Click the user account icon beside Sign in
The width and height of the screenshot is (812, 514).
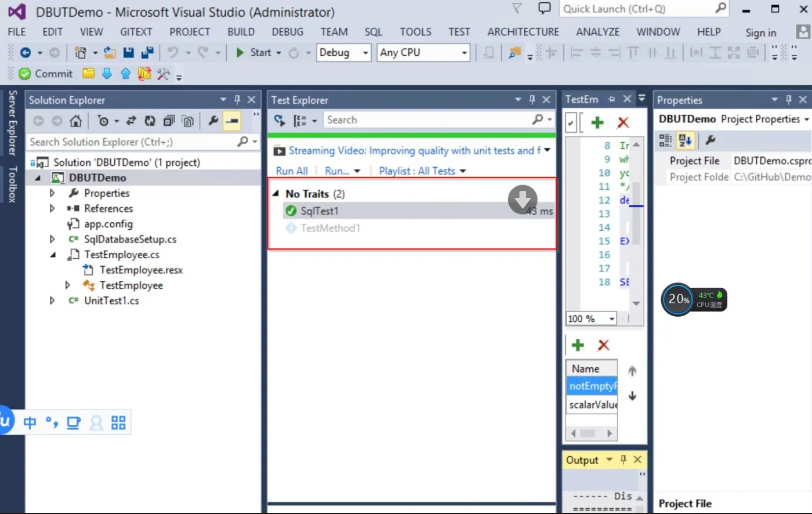click(803, 31)
